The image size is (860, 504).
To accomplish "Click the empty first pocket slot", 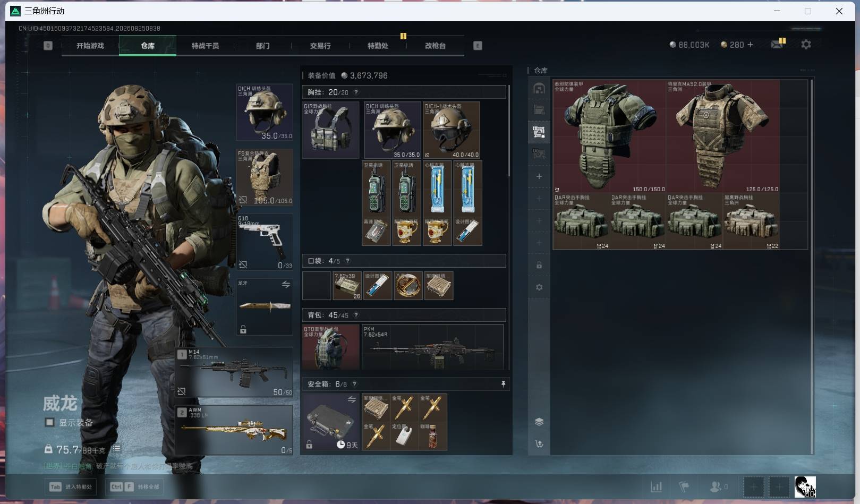I will pyautogui.click(x=317, y=286).
